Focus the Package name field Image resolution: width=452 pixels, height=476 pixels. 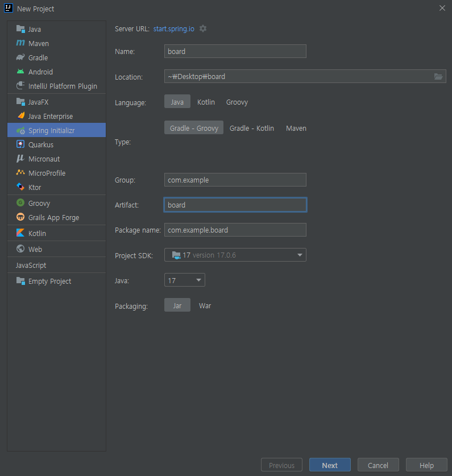[235, 230]
